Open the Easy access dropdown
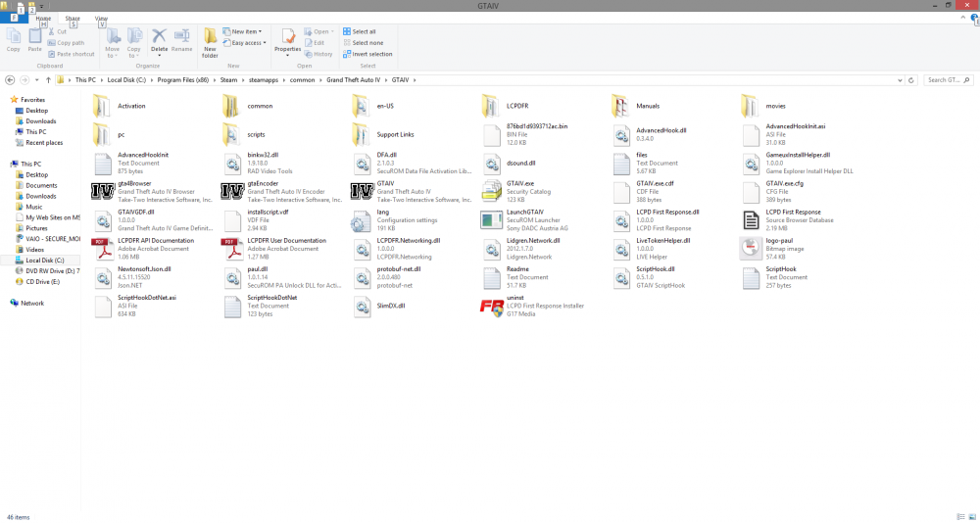 click(x=244, y=42)
